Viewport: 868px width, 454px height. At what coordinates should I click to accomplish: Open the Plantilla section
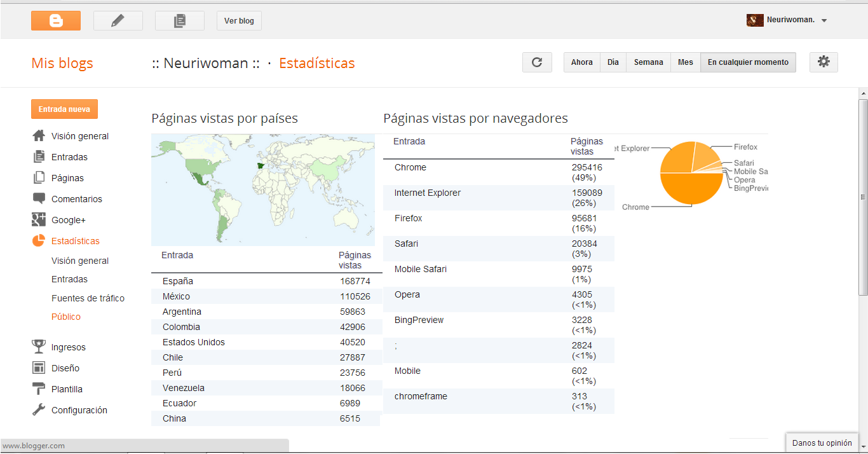click(67, 389)
